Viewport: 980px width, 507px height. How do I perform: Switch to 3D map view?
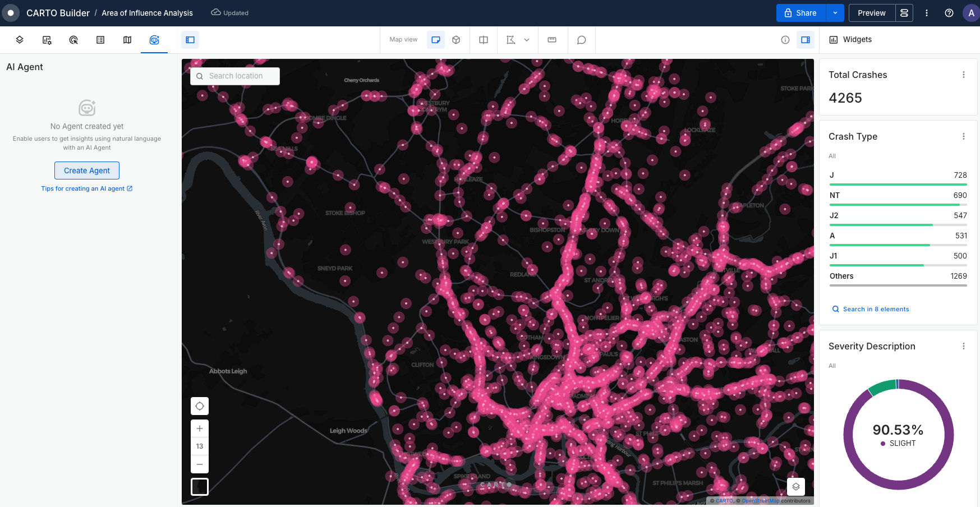(x=456, y=40)
